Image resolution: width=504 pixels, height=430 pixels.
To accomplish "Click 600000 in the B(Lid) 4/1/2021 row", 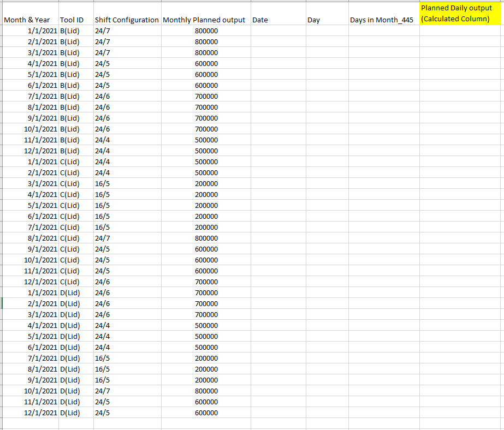I will [x=206, y=64].
